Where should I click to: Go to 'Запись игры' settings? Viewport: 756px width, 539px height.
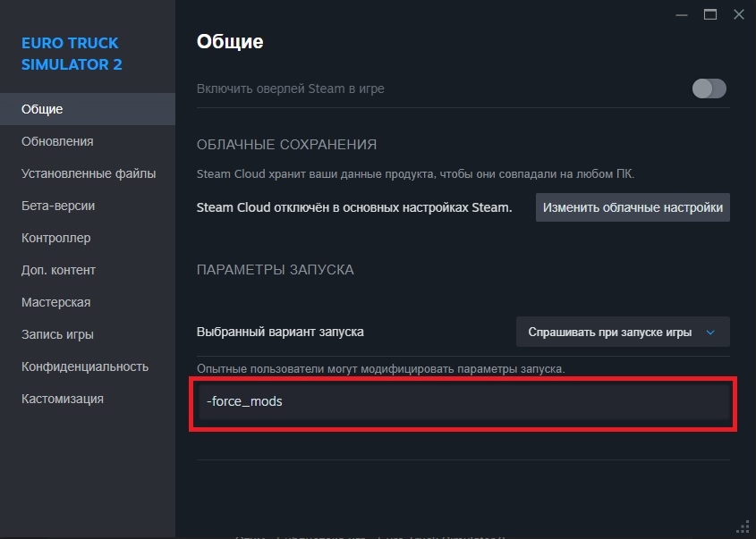[x=57, y=334]
